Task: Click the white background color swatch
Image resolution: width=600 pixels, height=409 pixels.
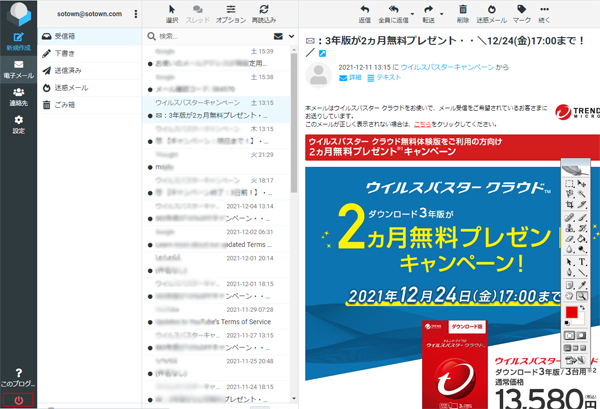Action: coord(580,320)
